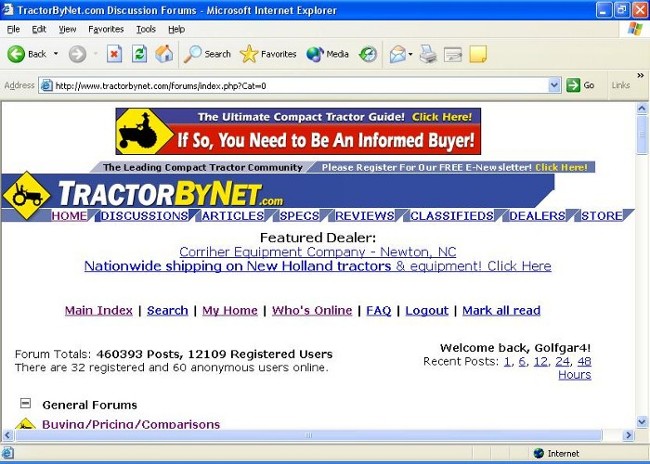Viewport: 650px width, 464px height.
Task: Click the TractorByNet tractor logo icon
Action: click(27, 195)
